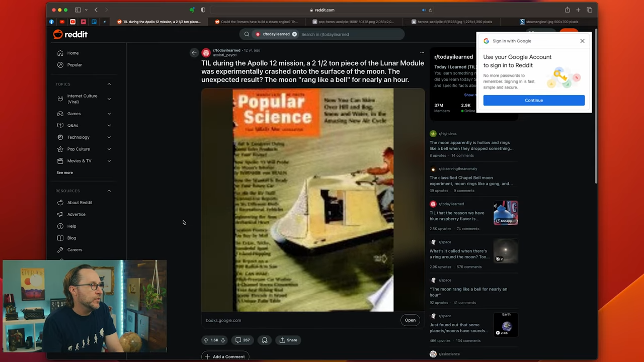Open the post's three-dot options menu

tap(422, 53)
